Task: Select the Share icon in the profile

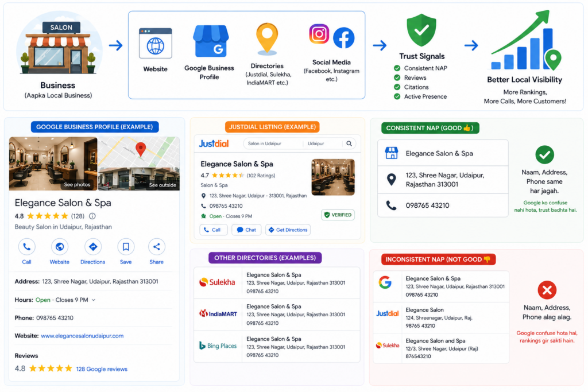Action: [156, 247]
